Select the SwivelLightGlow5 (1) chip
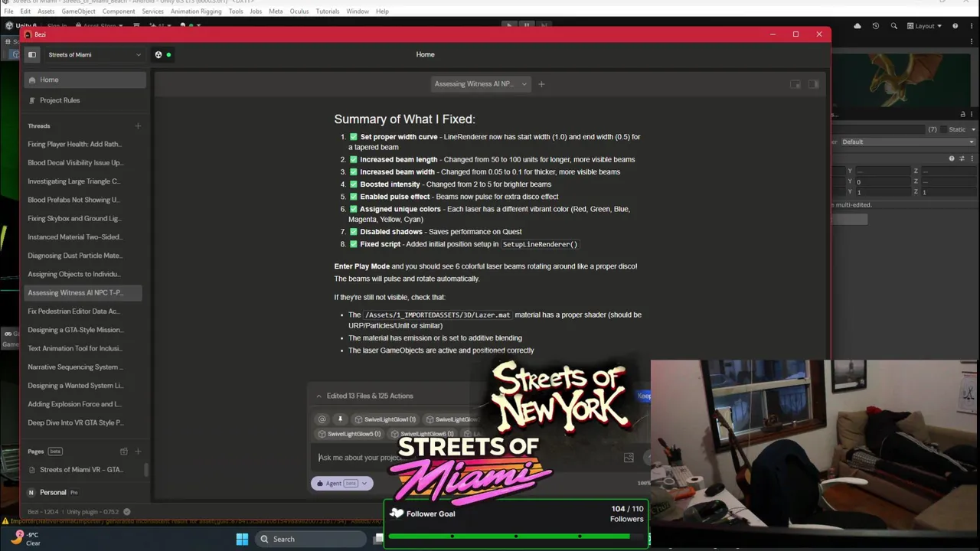This screenshot has height=551, width=980. pyautogui.click(x=349, y=434)
